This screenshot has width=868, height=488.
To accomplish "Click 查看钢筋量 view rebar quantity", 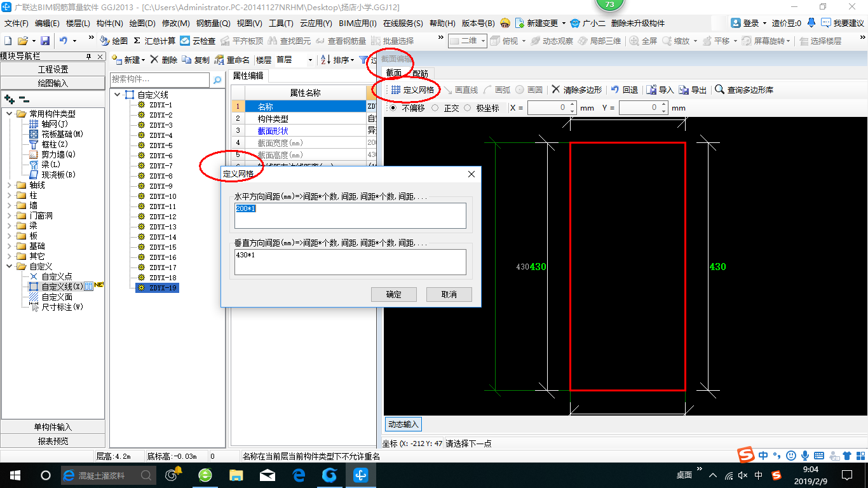I will click(341, 41).
